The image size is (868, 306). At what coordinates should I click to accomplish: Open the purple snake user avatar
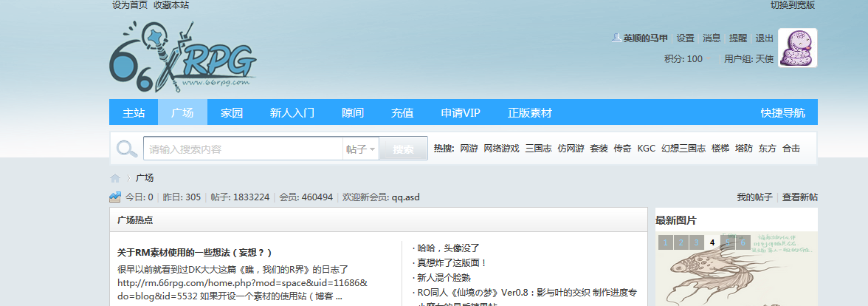coord(797,47)
